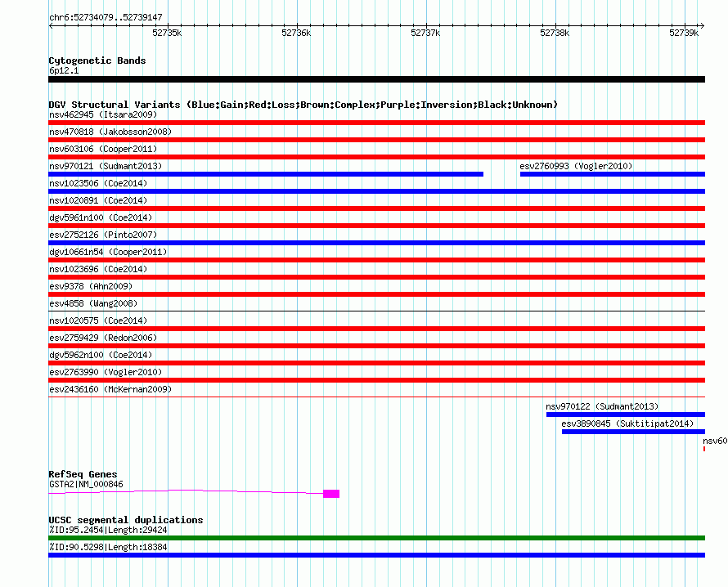
Task: Click the thin red esv2436160 variant line
Action: click(376, 397)
